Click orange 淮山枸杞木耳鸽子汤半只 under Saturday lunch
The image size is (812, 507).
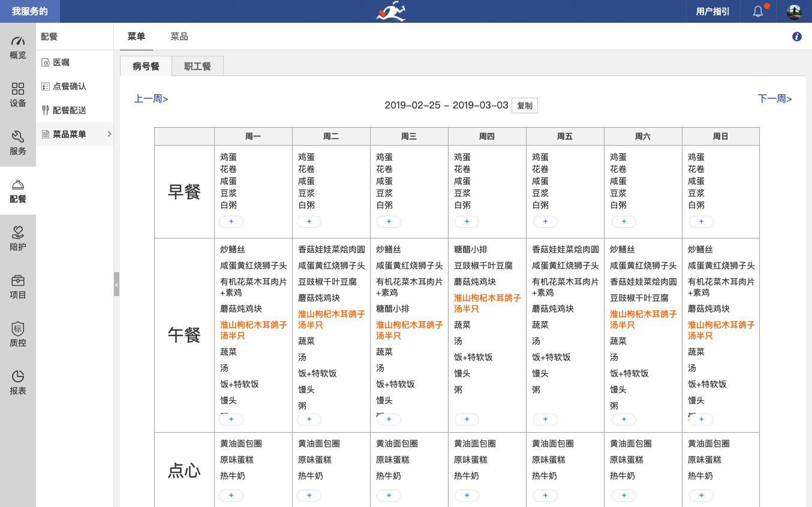(643, 319)
